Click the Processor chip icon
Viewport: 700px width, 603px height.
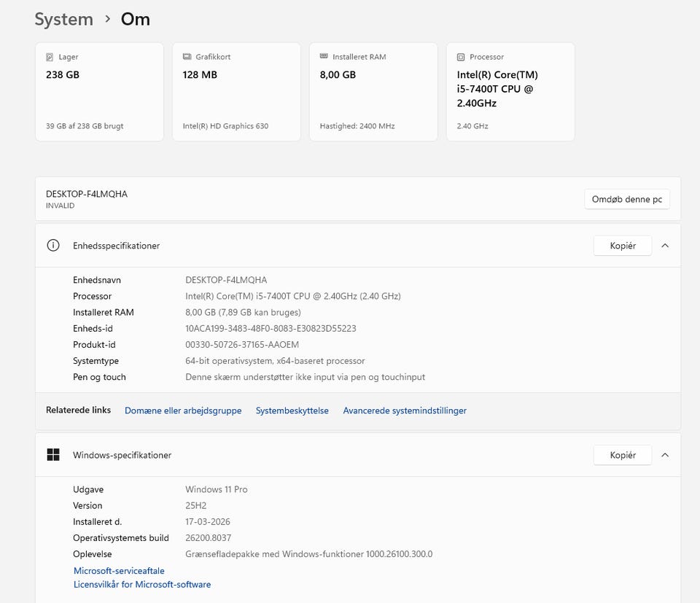pyautogui.click(x=461, y=57)
